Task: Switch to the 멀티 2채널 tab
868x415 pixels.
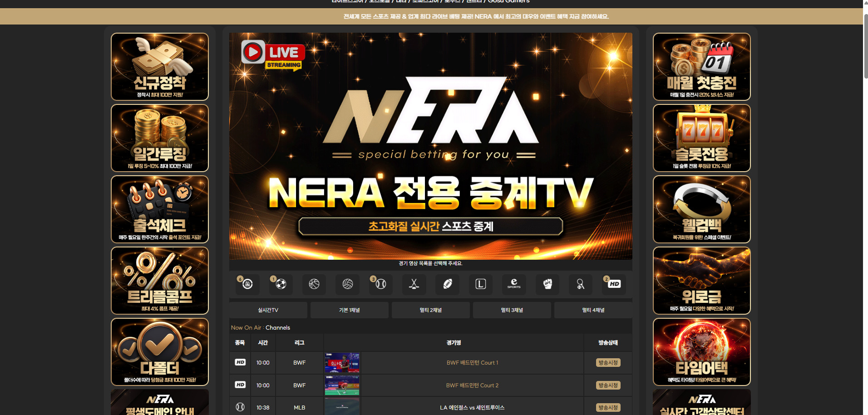Action: coord(431,310)
